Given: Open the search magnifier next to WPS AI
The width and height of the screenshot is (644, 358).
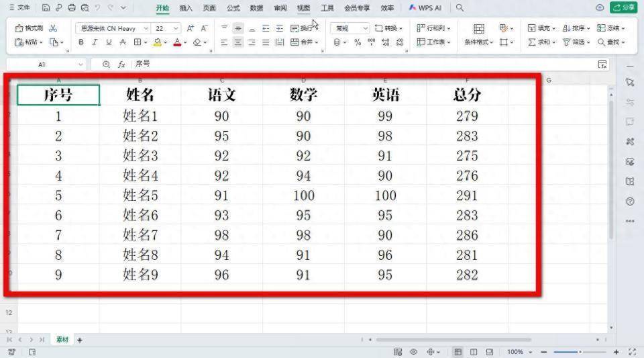Looking at the screenshot, I should 460,8.
